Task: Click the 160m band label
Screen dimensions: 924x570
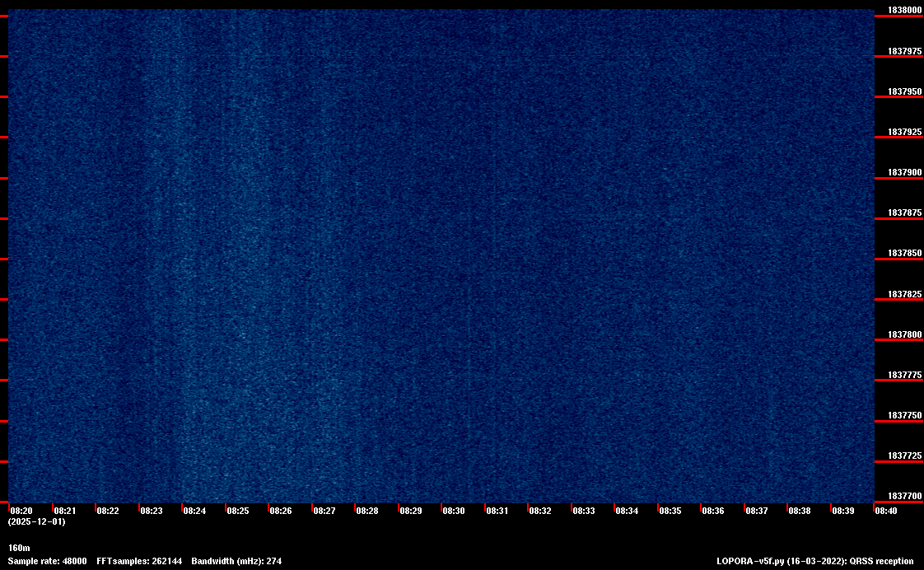Action: [19, 549]
